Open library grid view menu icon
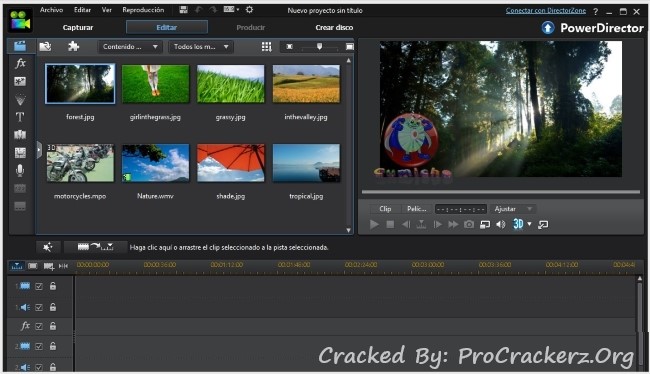 point(267,47)
